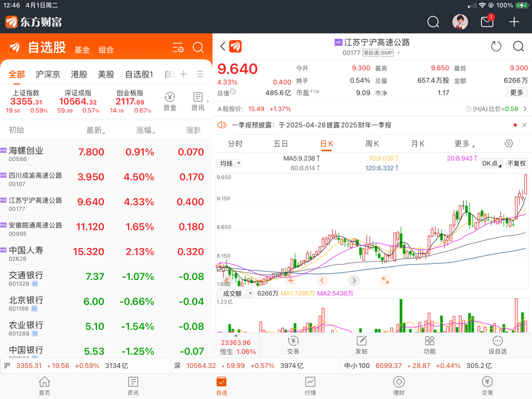Switch to 自选股1 tab

point(139,74)
